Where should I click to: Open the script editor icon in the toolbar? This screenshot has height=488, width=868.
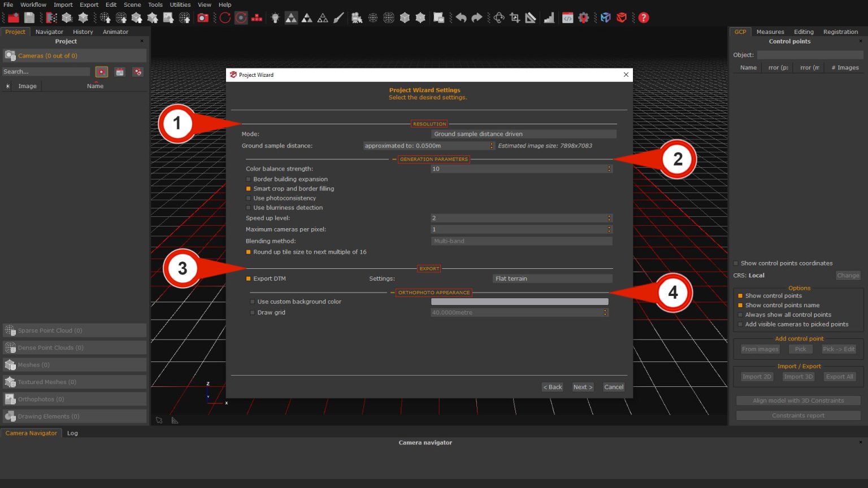[568, 18]
